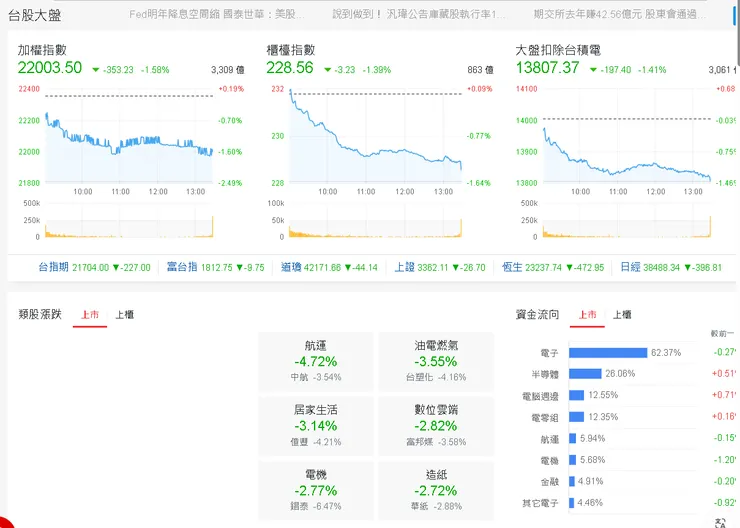Screen dimensions: 740x528
Task: Click the 3,309 億 turnover value
Action: coord(228,70)
